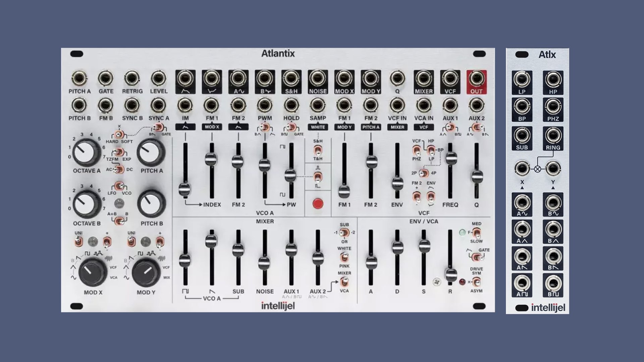This screenshot has width=644, height=362.
Task: Click the Y ring-mod input jack on Atlx
Action: tap(553, 168)
